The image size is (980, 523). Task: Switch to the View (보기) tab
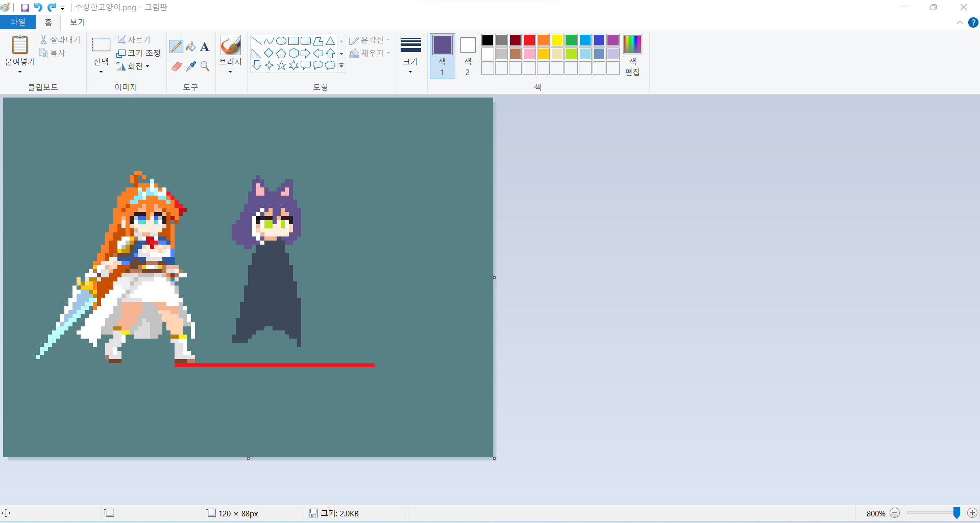point(77,22)
